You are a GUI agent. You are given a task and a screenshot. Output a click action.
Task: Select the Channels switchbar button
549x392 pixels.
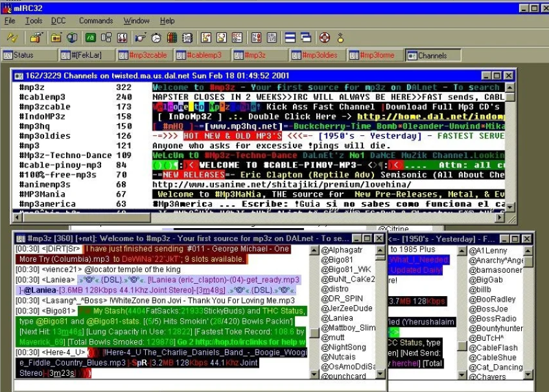[433, 55]
